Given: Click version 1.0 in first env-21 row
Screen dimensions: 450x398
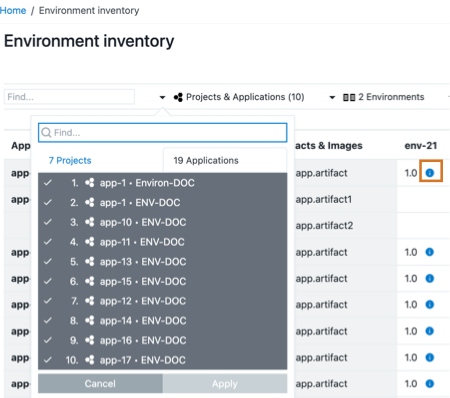Looking at the screenshot, I should [x=411, y=173].
